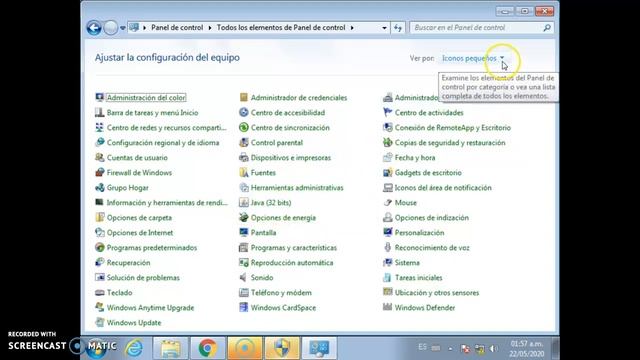This screenshot has width=640, height=360.
Task: Open the Windows Update icon
Action: coord(100,322)
